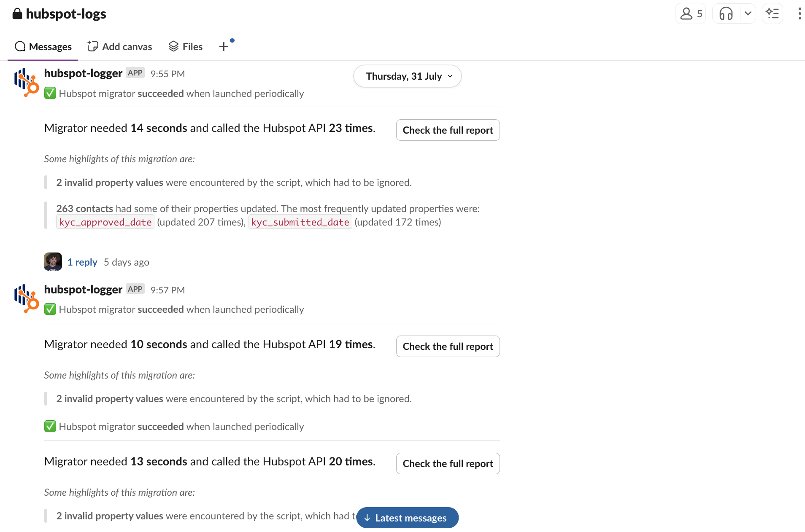This screenshot has width=805, height=532.
Task: Click the 9:55 PM message timestamp
Action: [x=167, y=74]
